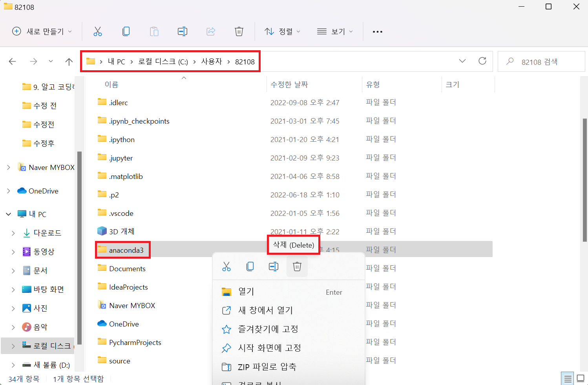This screenshot has width=588, height=385.
Task: Click the toolbar Paste clipboard icon
Action: coord(154,31)
